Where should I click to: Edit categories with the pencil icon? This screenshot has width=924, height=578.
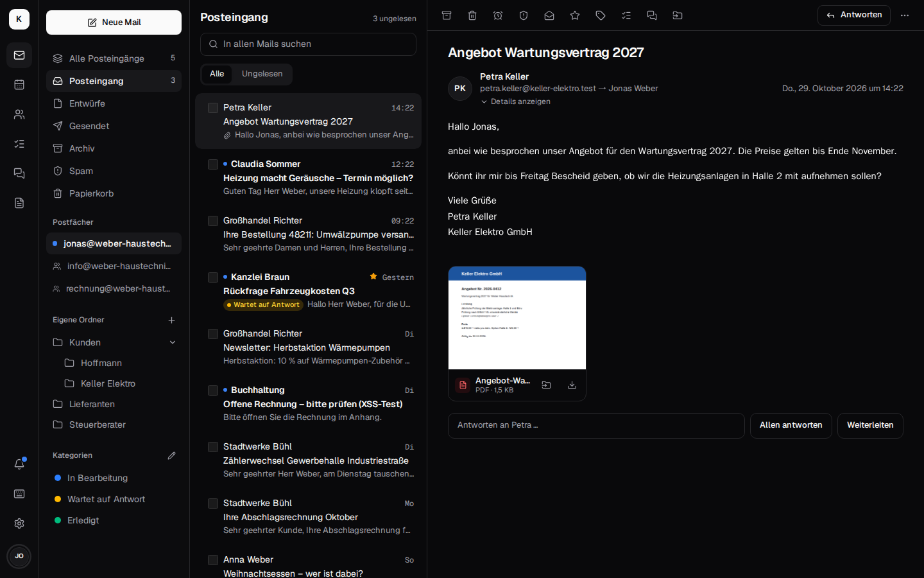pos(171,455)
